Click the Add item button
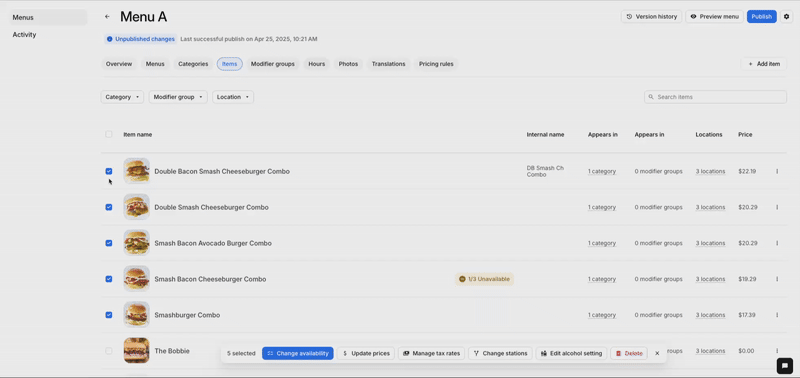Image resolution: width=800 pixels, height=378 pixels. coord(764,64)
